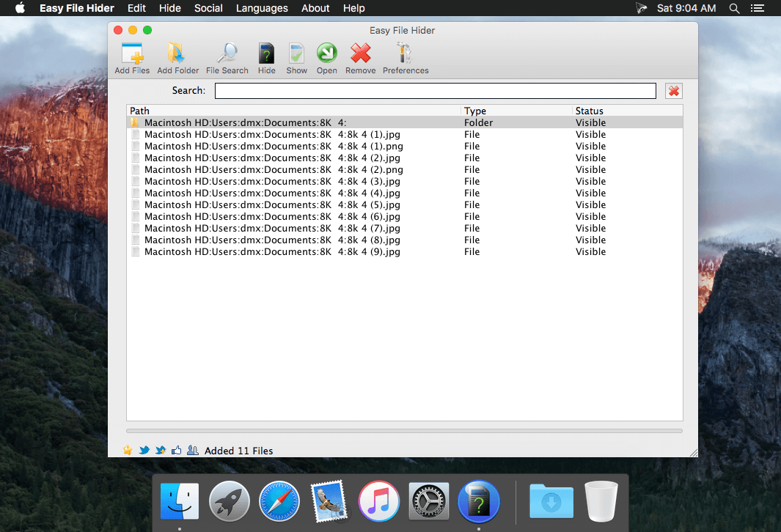Screen dimensions: 781x532
Task: Open Launchpad from the Dock
Action: 229,501
